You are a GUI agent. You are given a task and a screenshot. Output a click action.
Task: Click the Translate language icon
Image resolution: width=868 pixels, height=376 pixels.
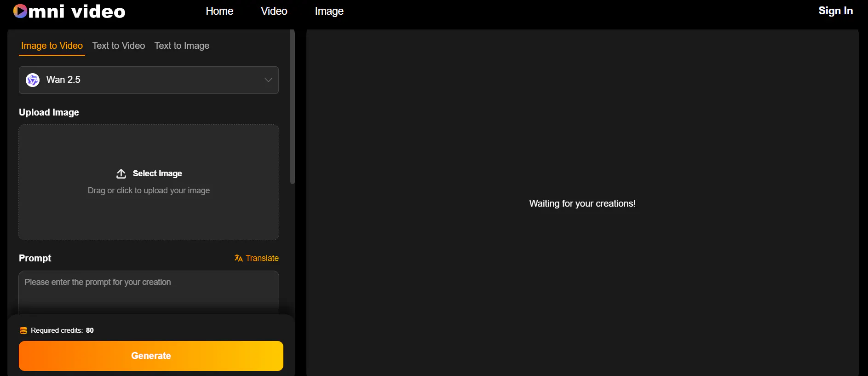click(238, 258)
